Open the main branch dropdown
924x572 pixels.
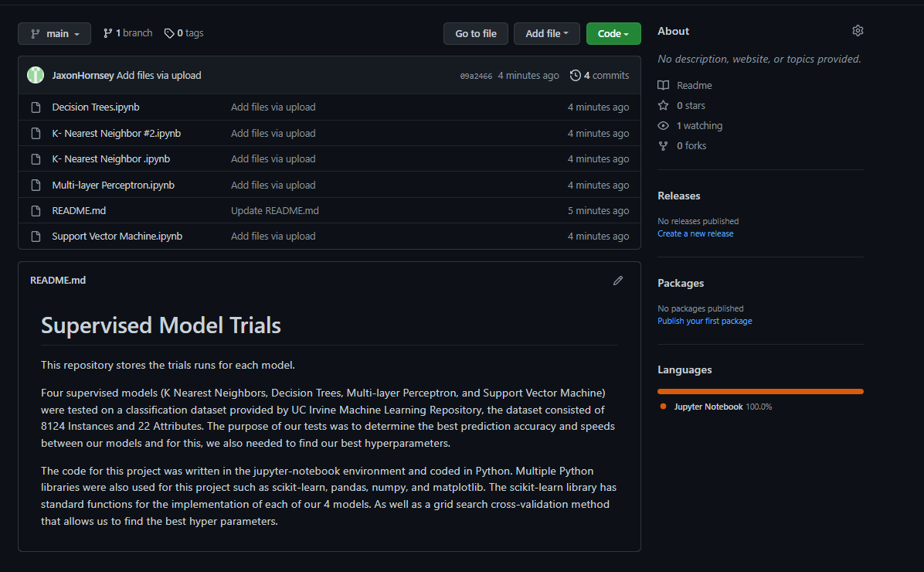point(54,34)
